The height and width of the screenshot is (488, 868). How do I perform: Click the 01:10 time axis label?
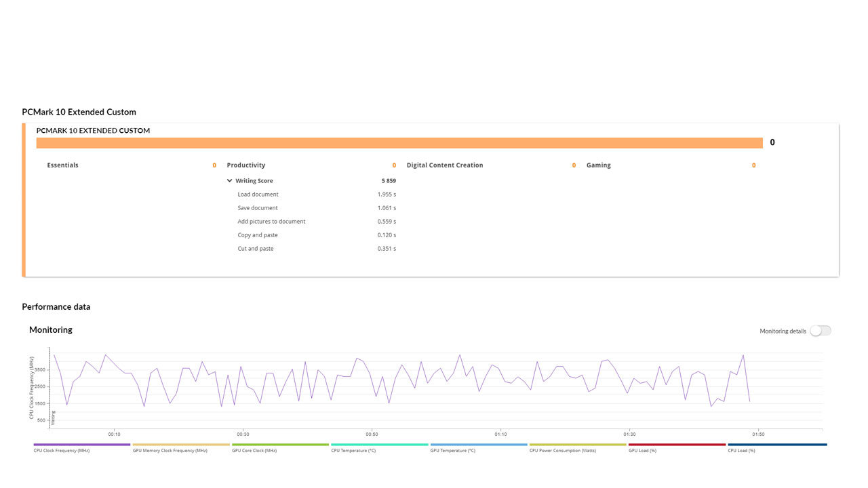point(500,434)
